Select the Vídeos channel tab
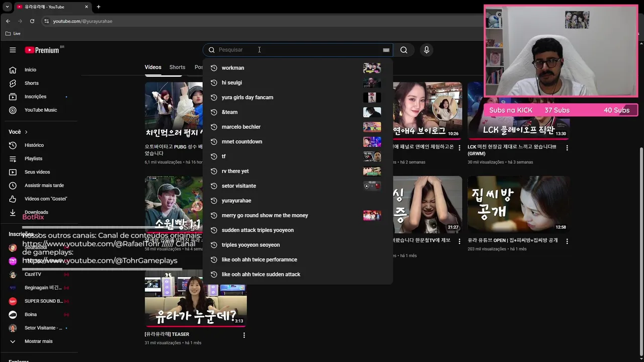The width and height of the screenshot is (644, 362). (x=153, y=67)
